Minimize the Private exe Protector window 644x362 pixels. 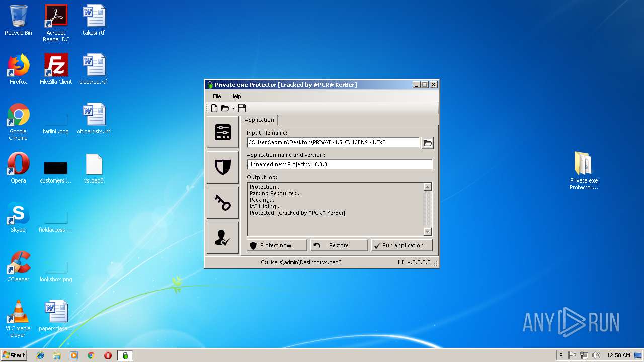[x=417, y=85]
